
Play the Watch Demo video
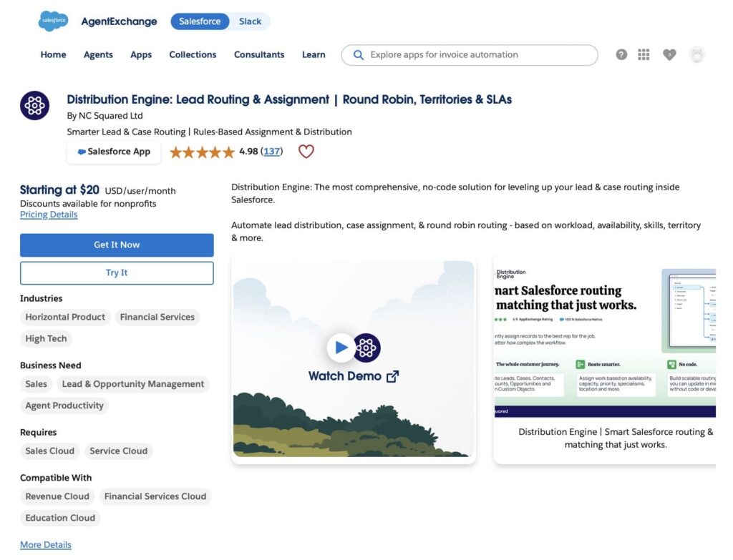pyautogui.click(x=341, y=348)
